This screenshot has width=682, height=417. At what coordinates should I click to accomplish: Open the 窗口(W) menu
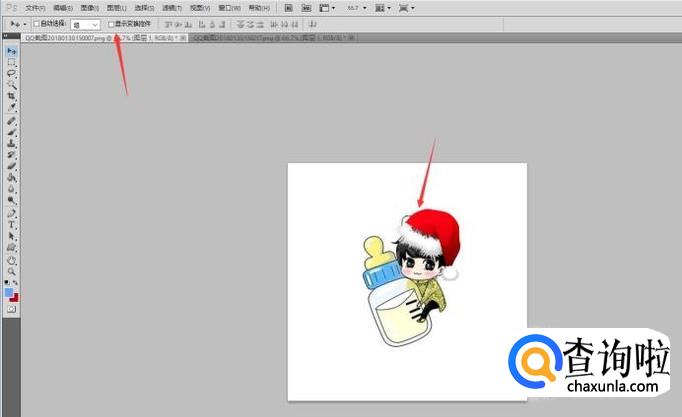[229, 8]
